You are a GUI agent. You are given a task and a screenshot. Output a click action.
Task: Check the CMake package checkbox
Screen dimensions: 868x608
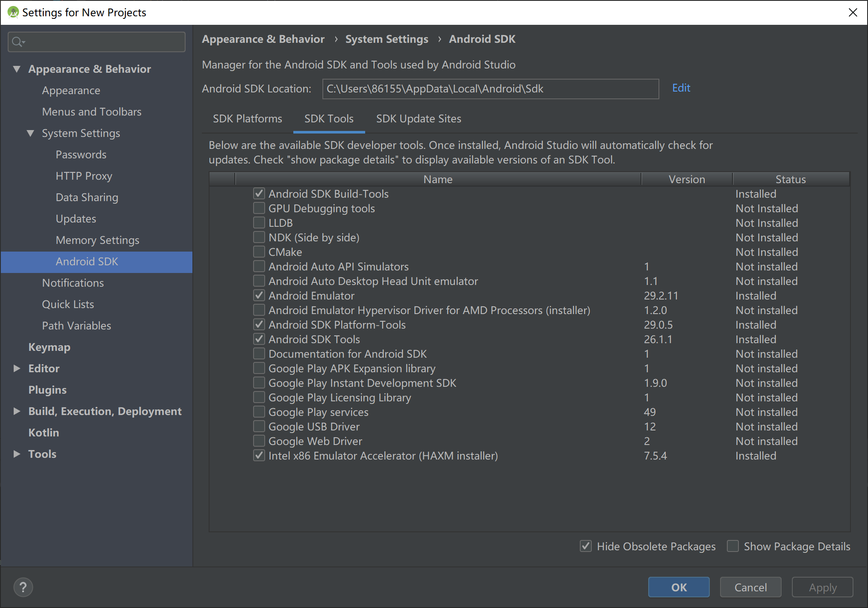click(x=259, y=252)
